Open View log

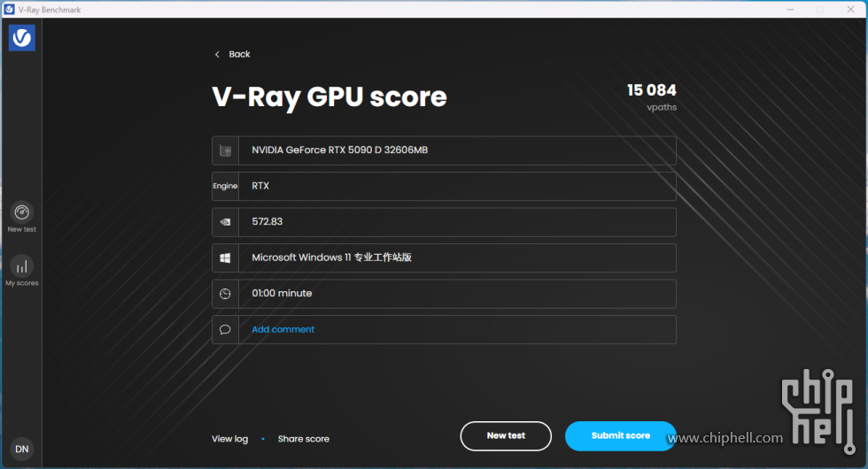pos(229,439)
